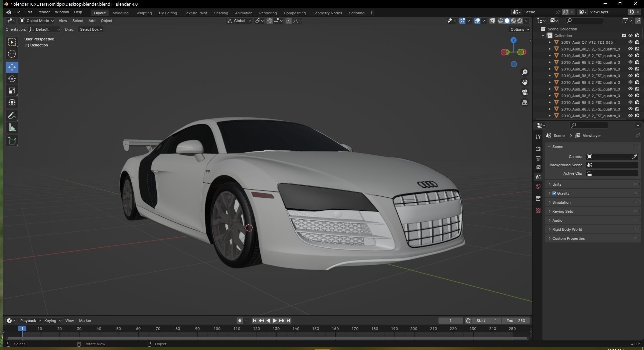Image resolution: width=644 pixels, height=350 pixels.
Task: Select the Annotate tool
Action: 12,116
